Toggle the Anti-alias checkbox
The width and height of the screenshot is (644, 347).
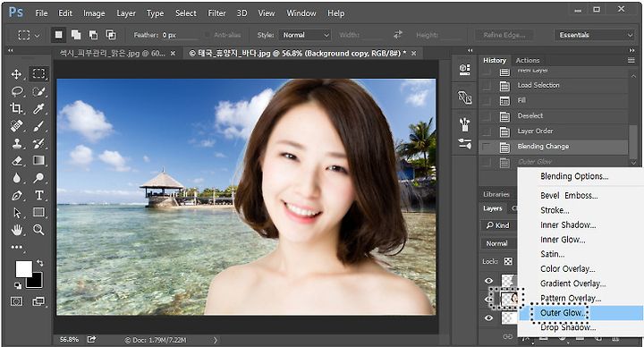click(208, 35)
